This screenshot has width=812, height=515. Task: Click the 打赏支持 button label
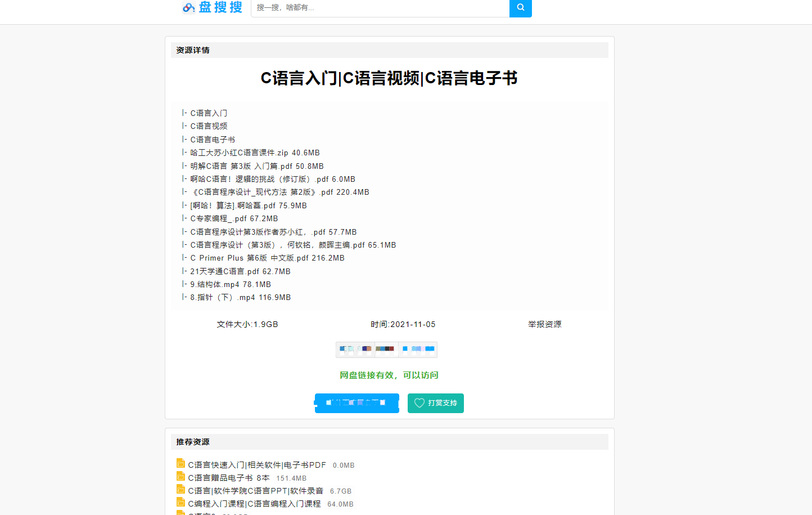pyautogui.click(x=443, y=403)
